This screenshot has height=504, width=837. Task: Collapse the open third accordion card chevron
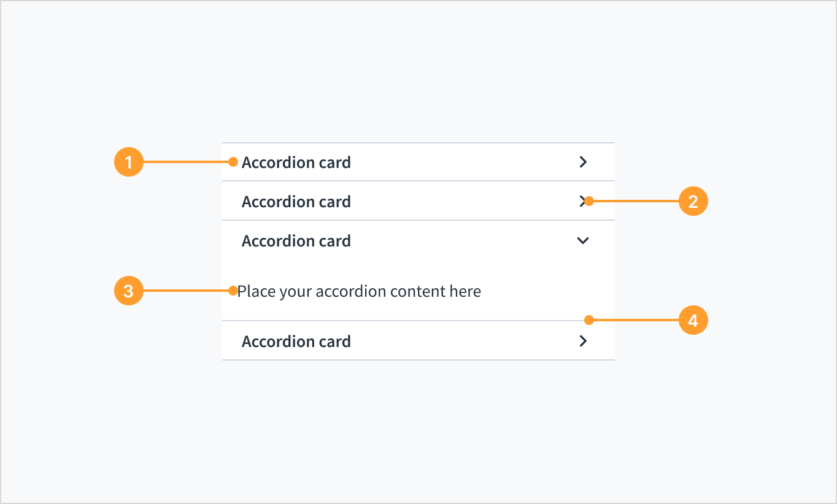(x=583, y=241)
